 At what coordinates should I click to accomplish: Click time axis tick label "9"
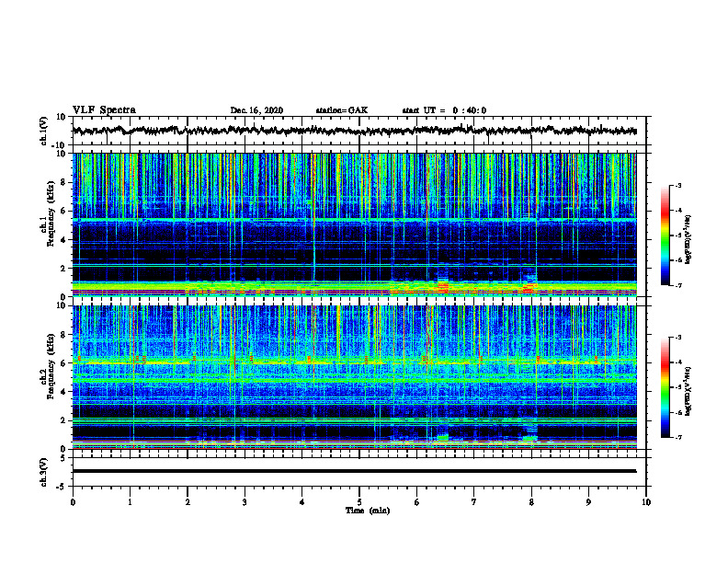tap(588, 502)
